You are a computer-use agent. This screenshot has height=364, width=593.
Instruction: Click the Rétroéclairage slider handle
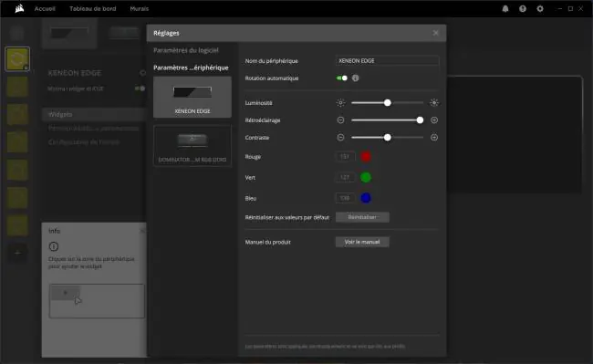point(420,120)
